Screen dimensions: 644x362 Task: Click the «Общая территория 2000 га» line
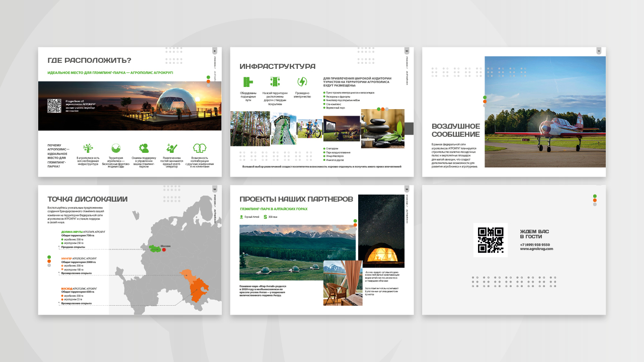click(78, 262)
